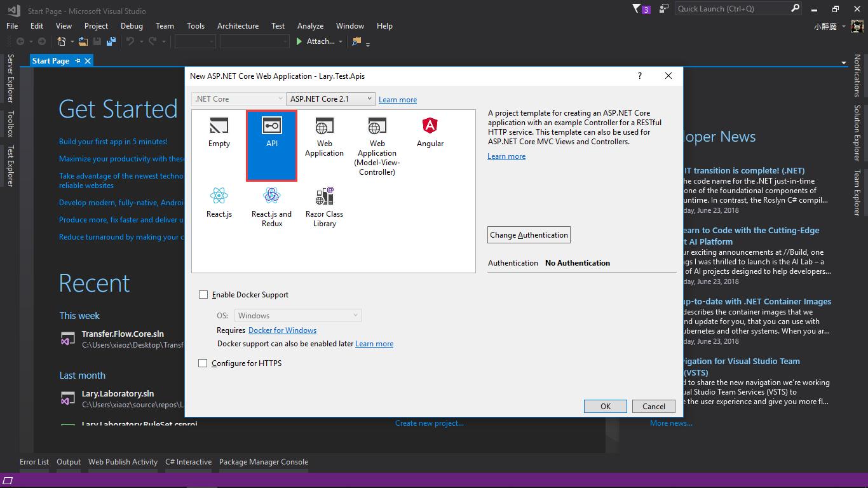Image resolution: width=868 pixels, height=488 pixels.
Task: Open the Undo history dropdown arrow
Action: point(140,42)
